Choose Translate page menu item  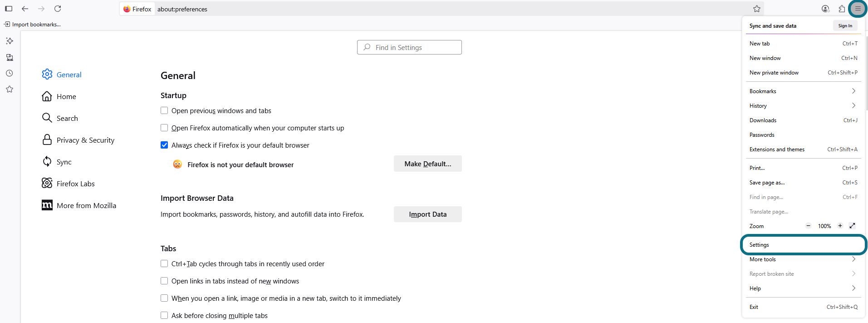pyautogui.click(x=803, y=212)
